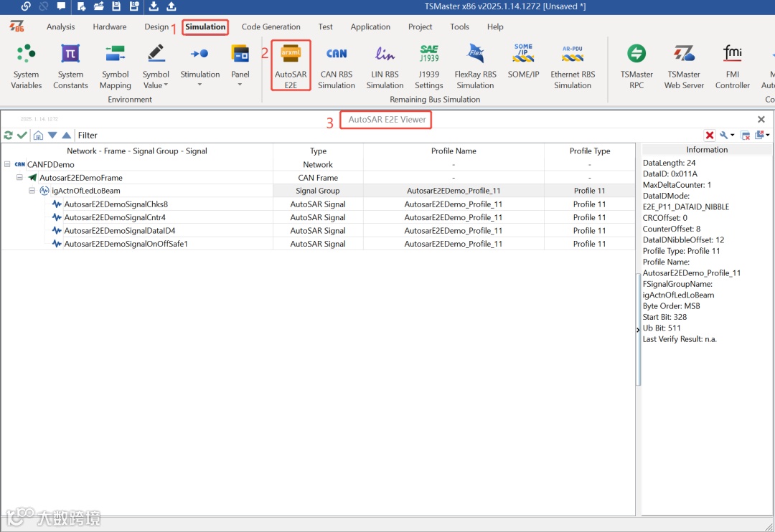
Task: Click the disabled Disconnect icon in title bar
Action: pyautogui.click(x=44, y=6)
